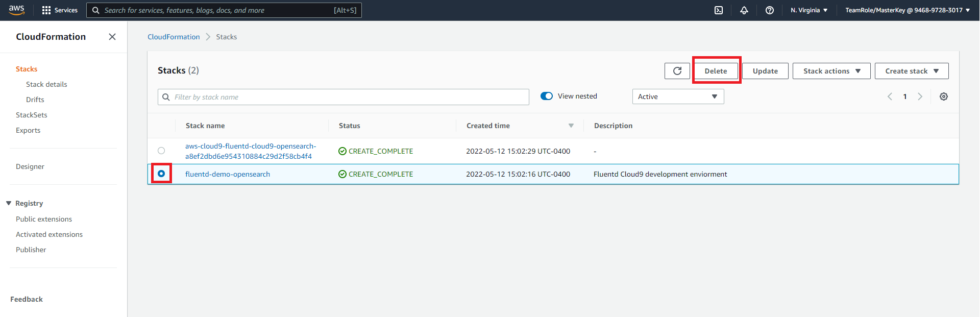This screenshot has height=317, width=980.
Task: Open the Services grid menu
Action: 60,10
